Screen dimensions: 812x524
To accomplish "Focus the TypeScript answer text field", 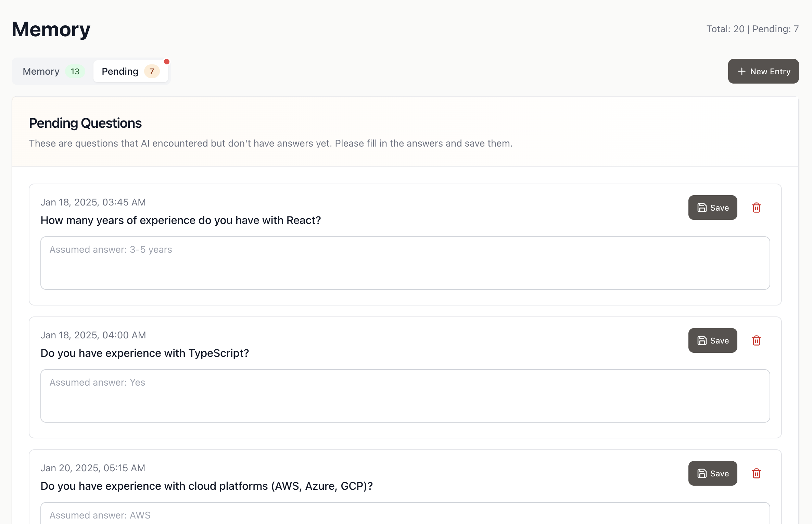I will (x=405, y=396).
